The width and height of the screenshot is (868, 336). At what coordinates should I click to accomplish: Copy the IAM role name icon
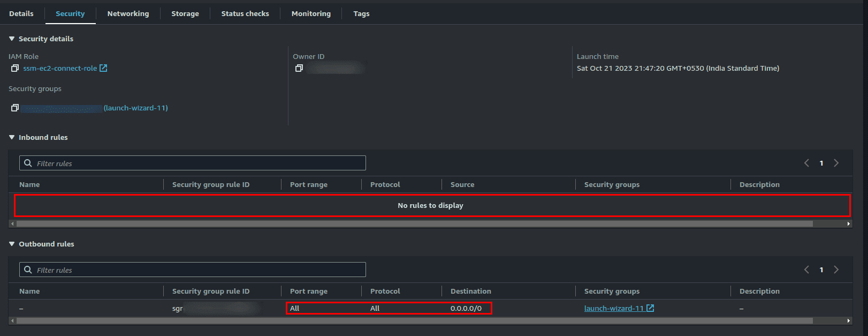tap(15, 68)
